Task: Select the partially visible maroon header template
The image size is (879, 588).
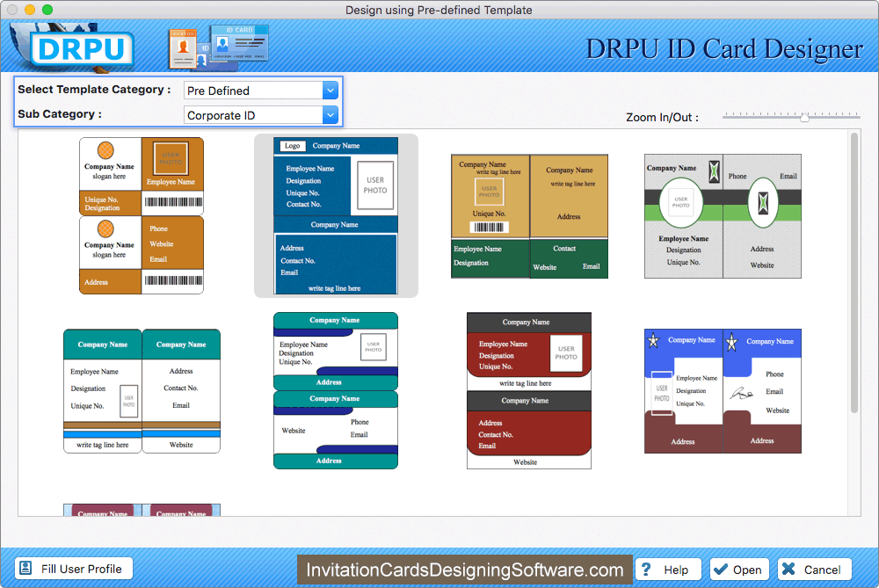Action: (142, 510)
